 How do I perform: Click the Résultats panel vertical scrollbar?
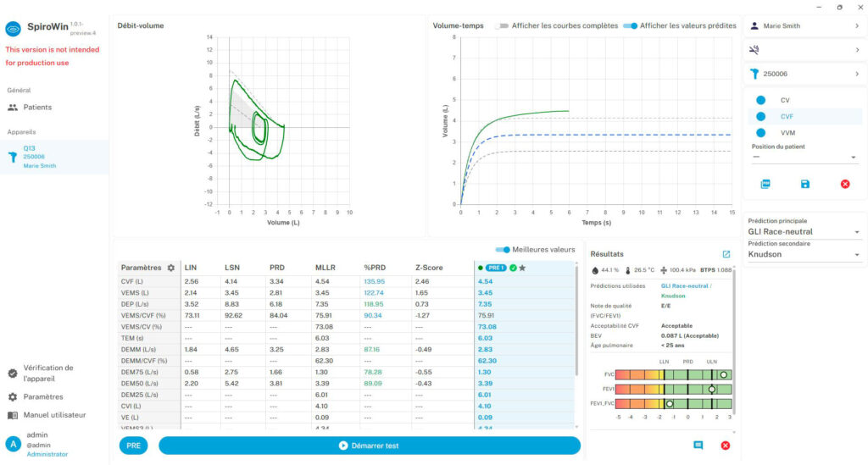click(734, 343)
